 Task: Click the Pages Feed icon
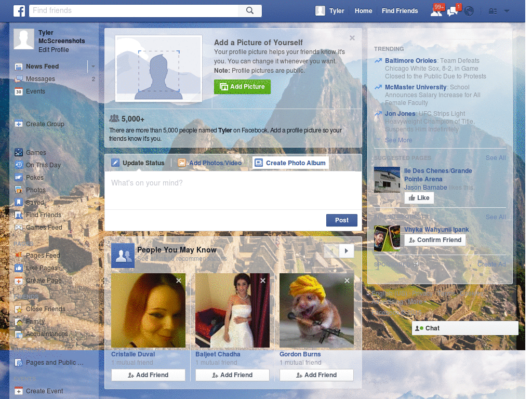coord(19,256)
